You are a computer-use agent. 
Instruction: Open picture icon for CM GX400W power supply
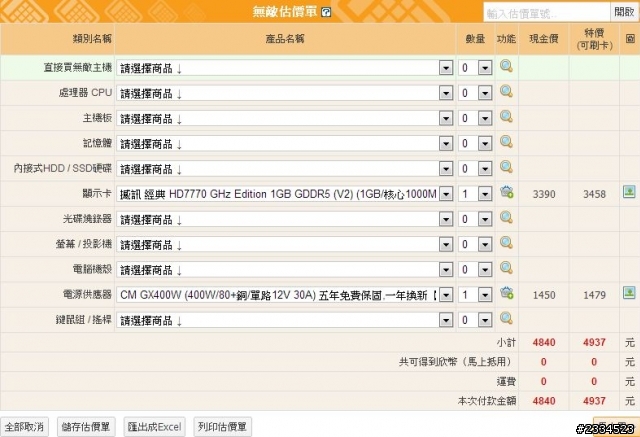(x=629, y=292)
